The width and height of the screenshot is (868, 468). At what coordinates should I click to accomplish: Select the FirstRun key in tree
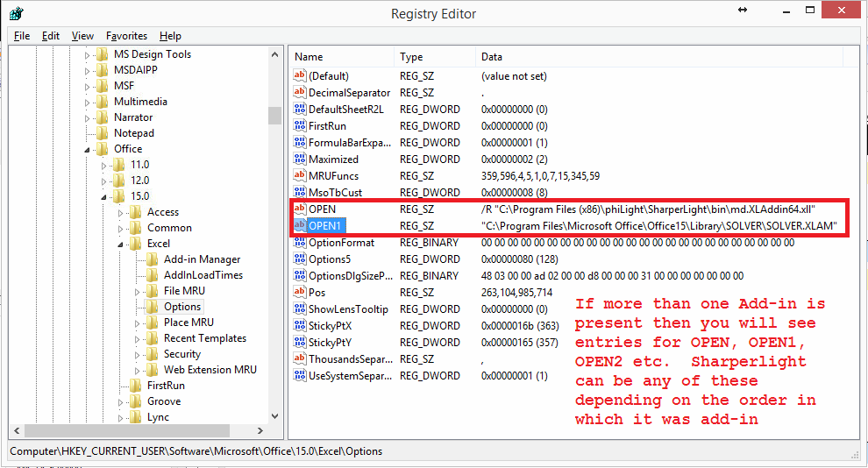(166, 385)
